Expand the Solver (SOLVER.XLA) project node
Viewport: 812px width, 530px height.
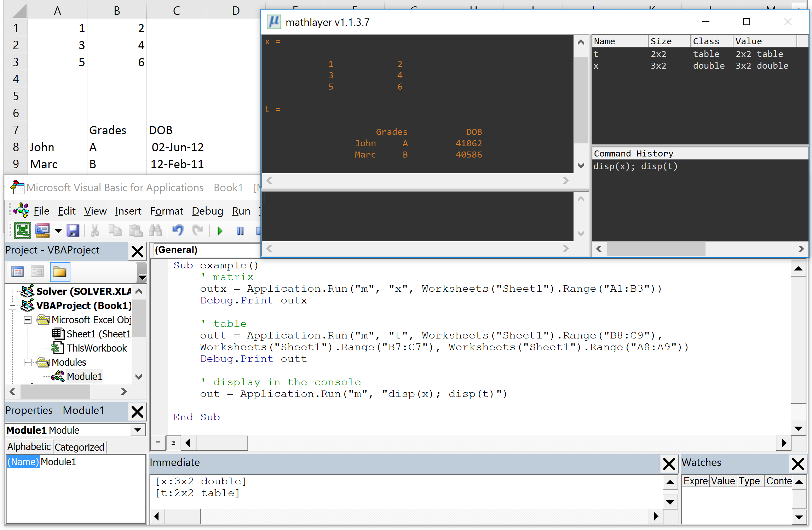[x=13, y=291]
